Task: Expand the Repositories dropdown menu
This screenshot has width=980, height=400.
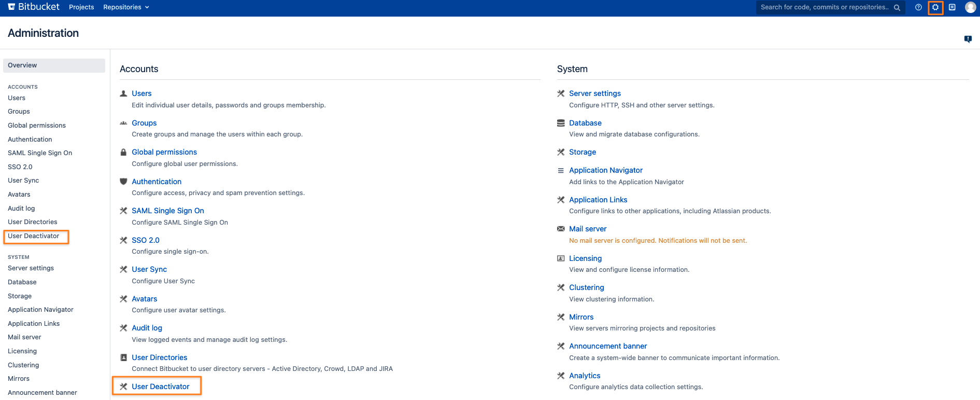Action: click(x=126, y=7)
